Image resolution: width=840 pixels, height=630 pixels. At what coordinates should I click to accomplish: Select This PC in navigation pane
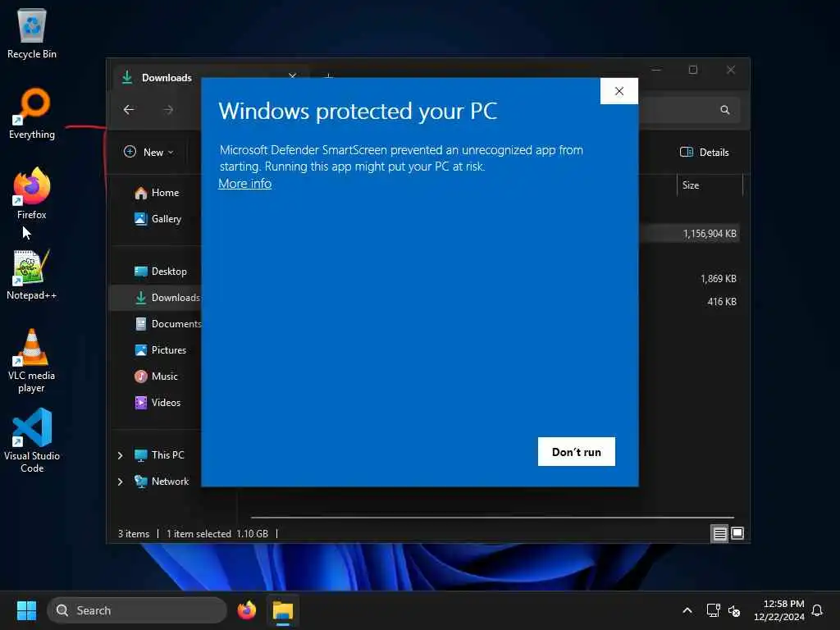159,455
